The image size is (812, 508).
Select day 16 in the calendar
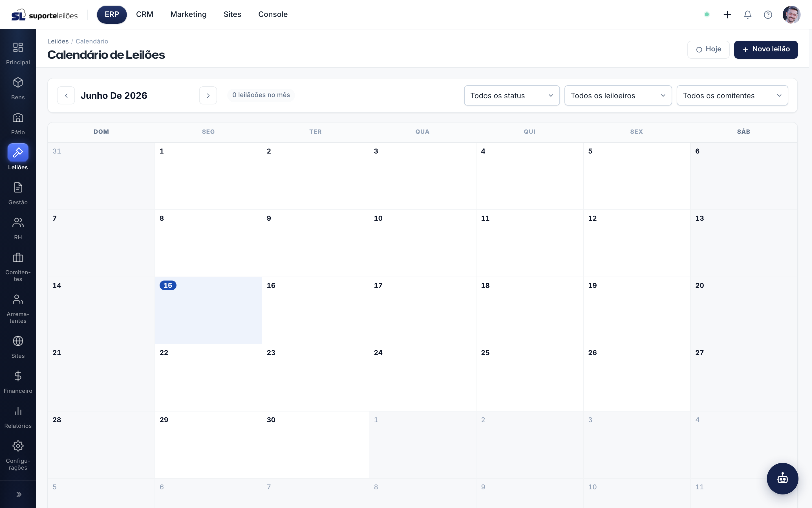click(315, 310)
